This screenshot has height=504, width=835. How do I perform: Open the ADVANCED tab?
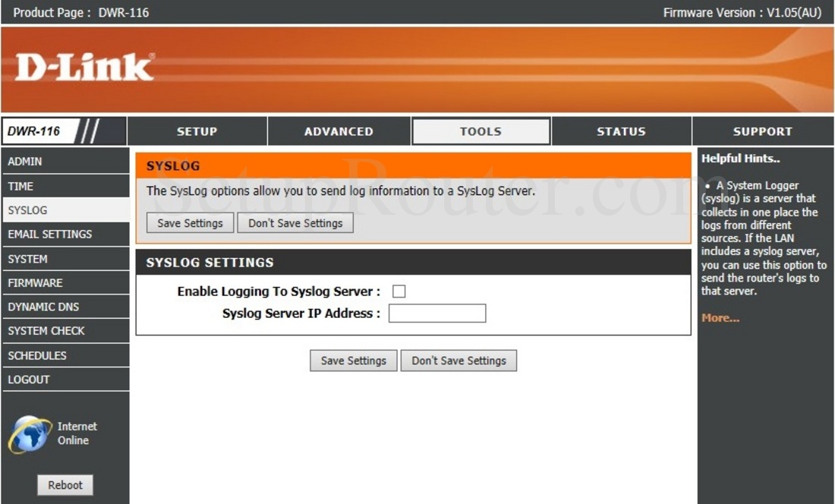(x=339, y=131)
